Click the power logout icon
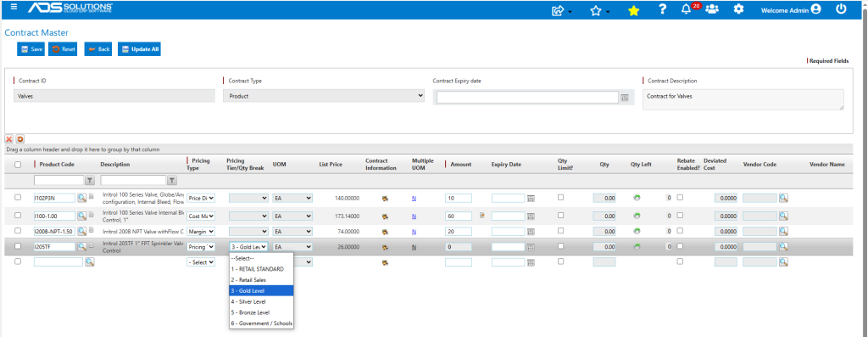This screenshot has width=868, height=337. point(841,8)
